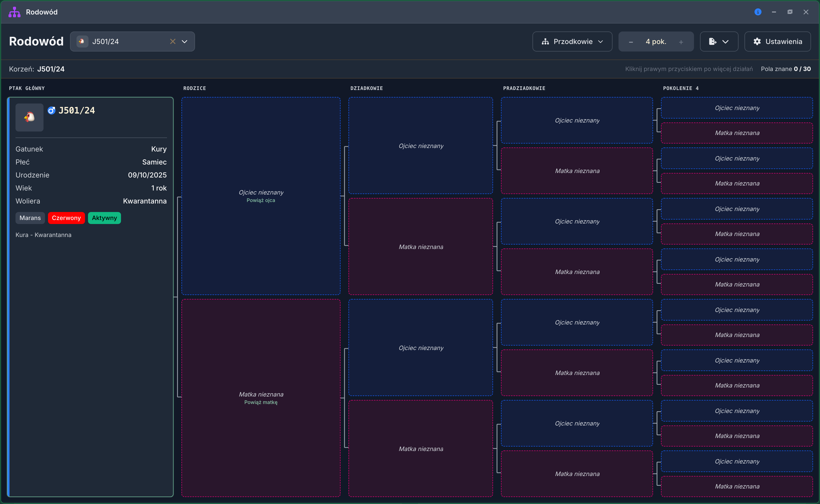Image resolution: width=820 pixels, height=504 pixels.
Task: Click the Rodowód app tree logo icon
Action: coord(14,12)
